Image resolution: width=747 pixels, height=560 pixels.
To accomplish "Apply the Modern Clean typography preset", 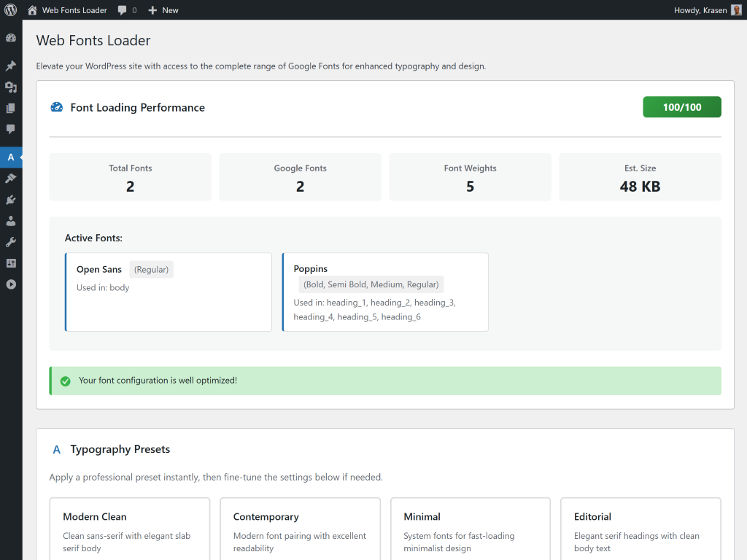I will (x=130, y=529).
